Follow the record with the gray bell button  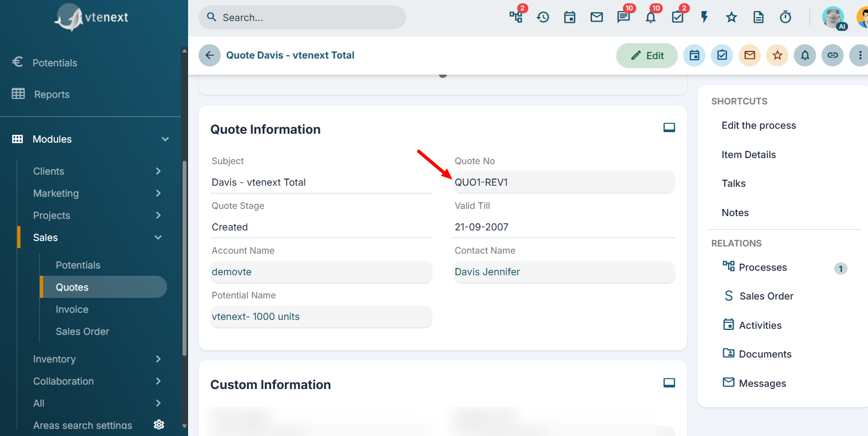tap(805, 55)
